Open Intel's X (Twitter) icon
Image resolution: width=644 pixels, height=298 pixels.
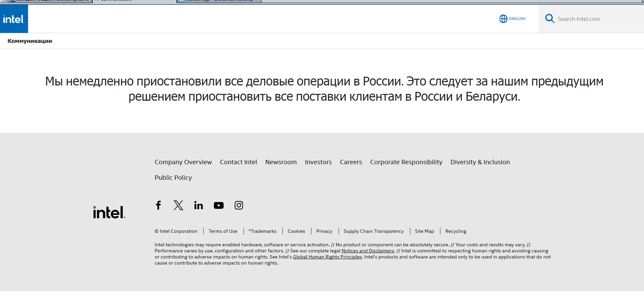178,205
